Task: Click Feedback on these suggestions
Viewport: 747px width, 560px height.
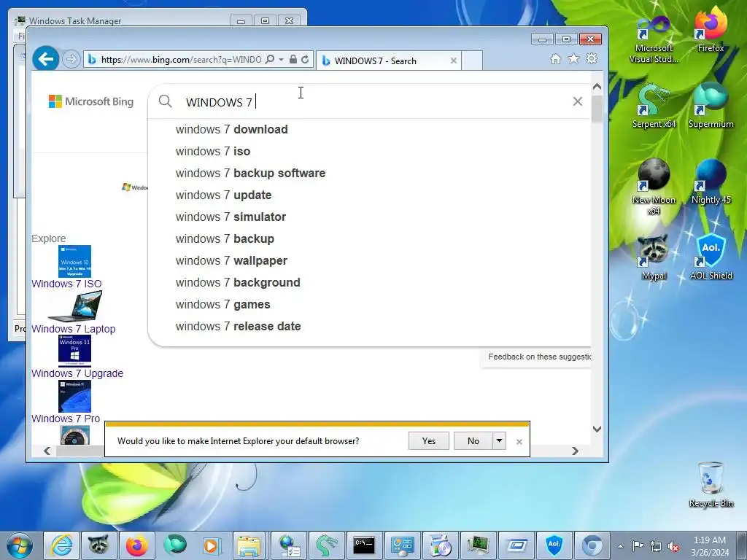Action: pyautogui.click(x=539, y=357)
